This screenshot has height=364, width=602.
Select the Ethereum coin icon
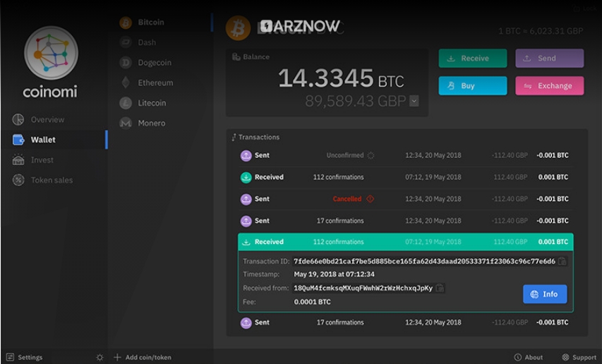coord(126,83)
